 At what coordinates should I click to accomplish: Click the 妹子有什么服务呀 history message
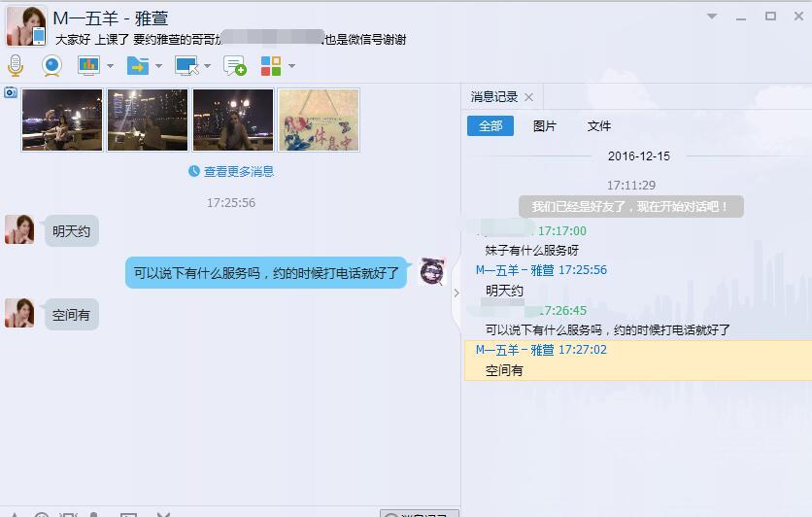pyautogui.click(x=532, y=251)
